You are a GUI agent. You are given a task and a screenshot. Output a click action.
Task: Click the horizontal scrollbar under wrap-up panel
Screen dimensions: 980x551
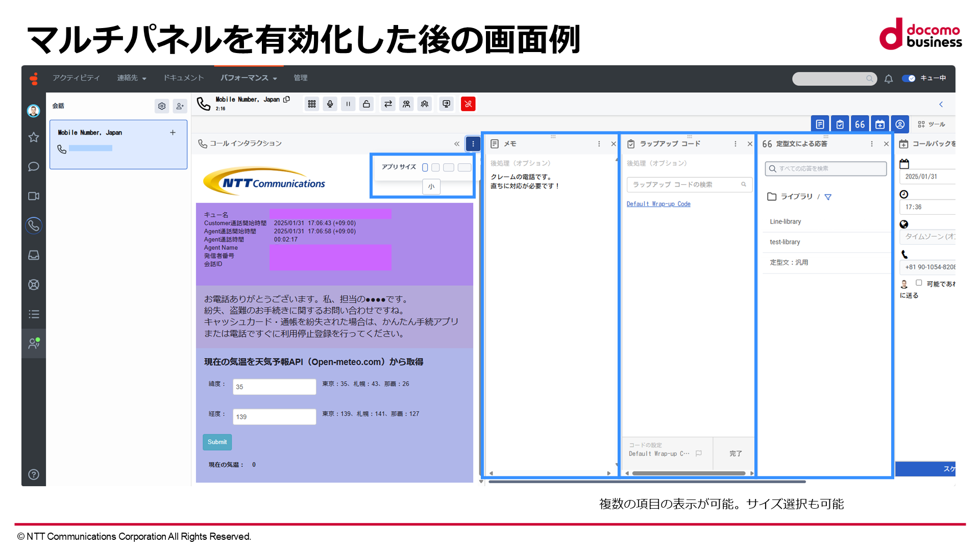click(689, 473)
